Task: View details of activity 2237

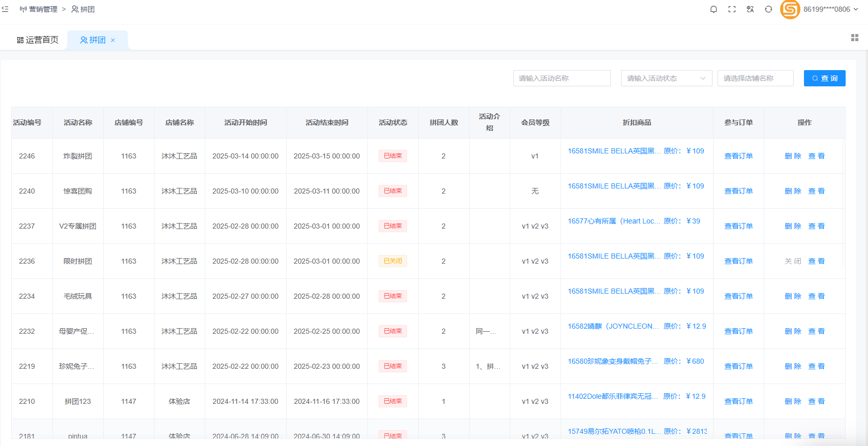Action: [816, 226]
